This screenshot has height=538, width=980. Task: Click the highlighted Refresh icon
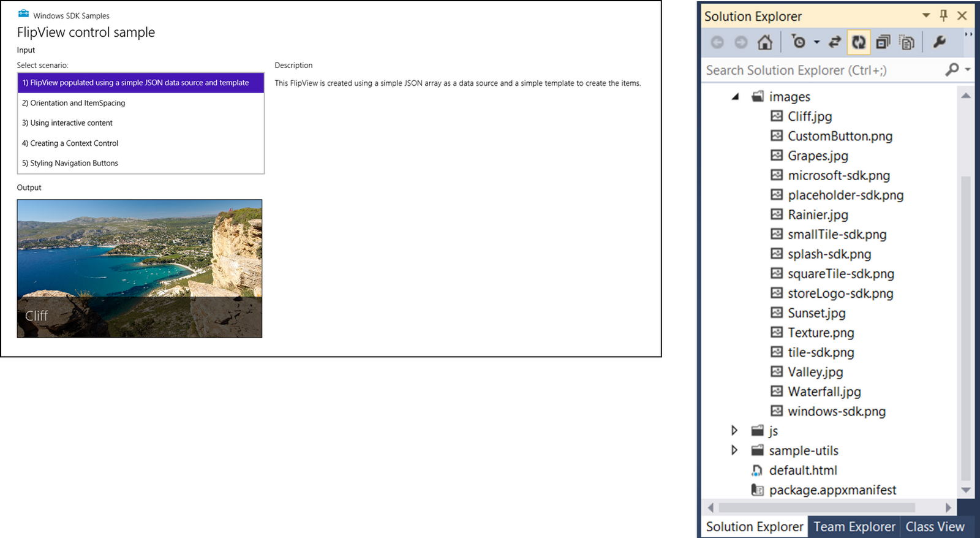coord(859,42)
